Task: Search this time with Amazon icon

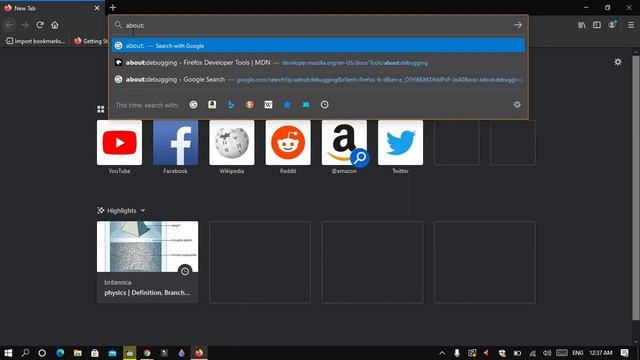Action: (x=212, y=105)
